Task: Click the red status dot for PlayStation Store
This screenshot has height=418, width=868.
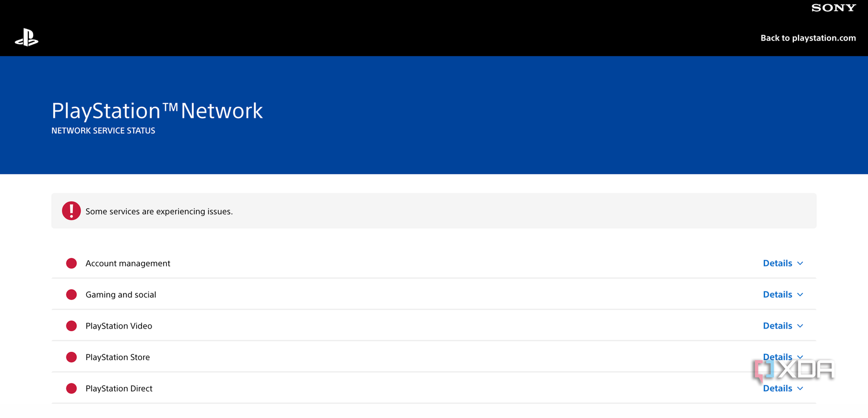Action: (x=71, y=357)
